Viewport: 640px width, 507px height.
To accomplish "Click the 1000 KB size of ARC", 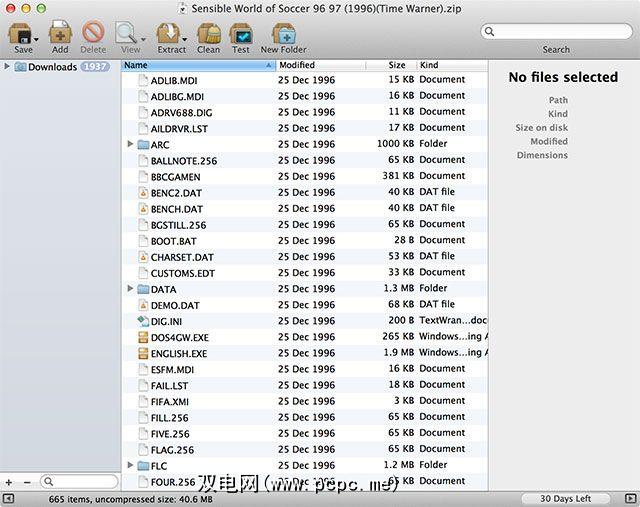I will tap(395, 144).
